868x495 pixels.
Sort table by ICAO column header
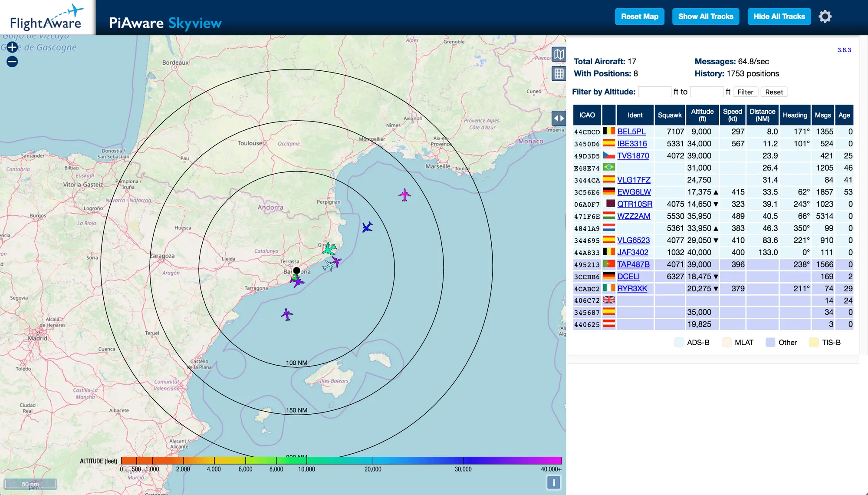tap(587, 115)
